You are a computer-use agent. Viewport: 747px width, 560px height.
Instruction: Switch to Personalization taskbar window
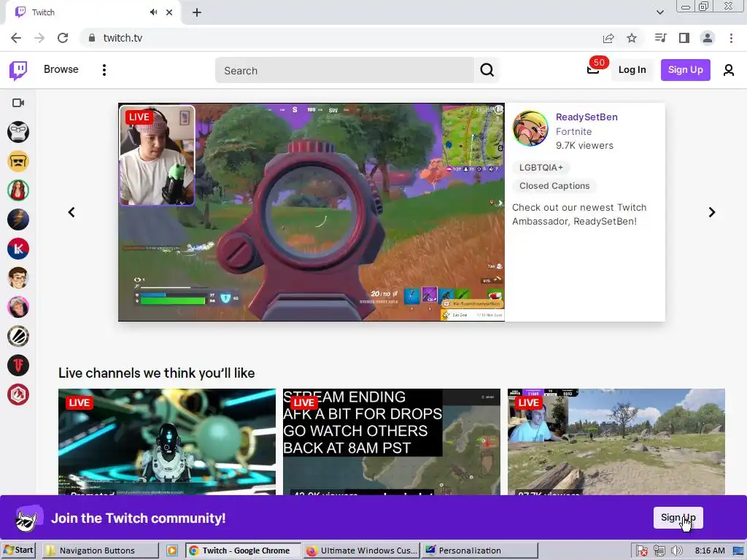479,550
